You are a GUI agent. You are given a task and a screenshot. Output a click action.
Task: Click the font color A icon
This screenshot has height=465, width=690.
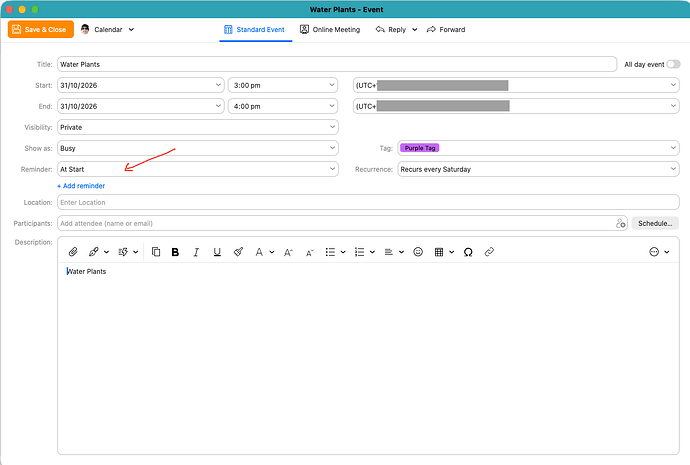click(x=259, y=252)
